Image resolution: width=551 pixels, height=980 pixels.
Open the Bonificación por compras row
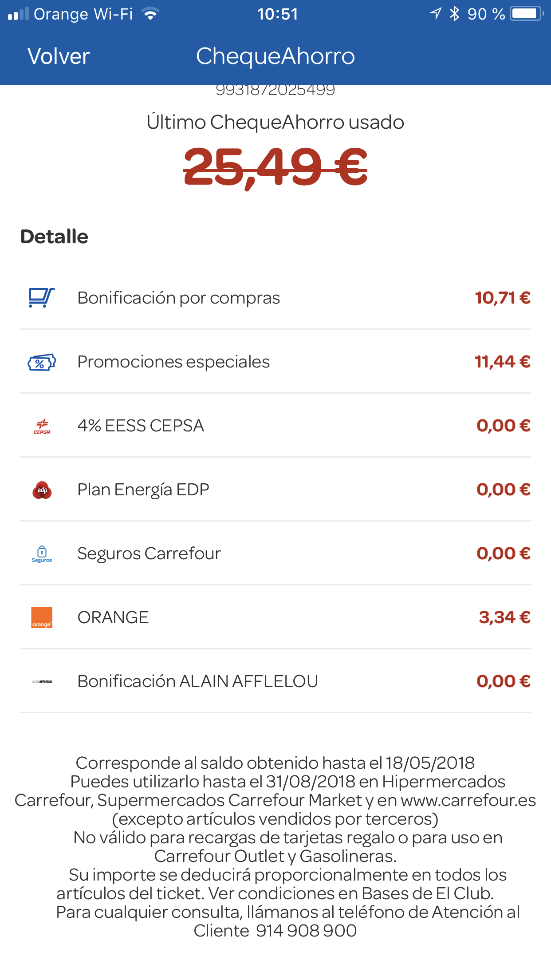click(178, 298)
